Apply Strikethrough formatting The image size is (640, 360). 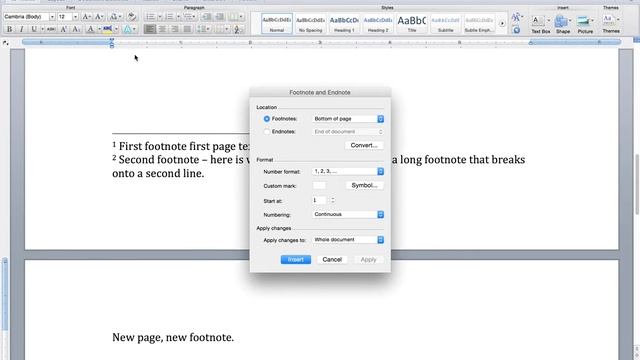point(51,29)
